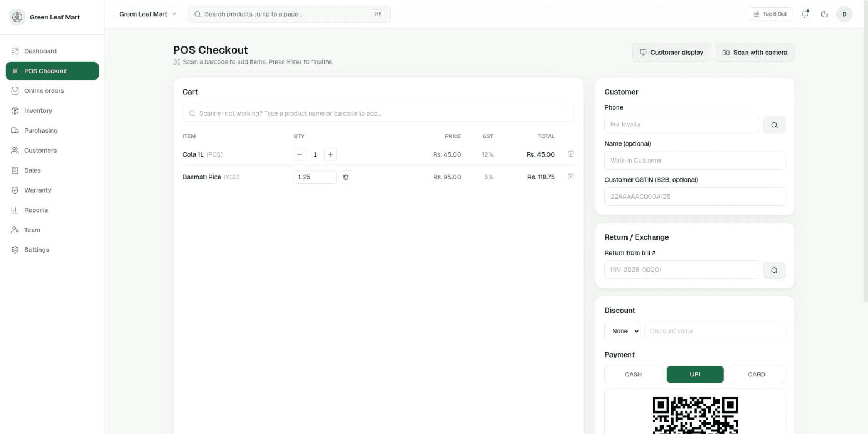Screen dimensions: 868x434
Task: Focus the cart product search field
Action: click(378, 113)
